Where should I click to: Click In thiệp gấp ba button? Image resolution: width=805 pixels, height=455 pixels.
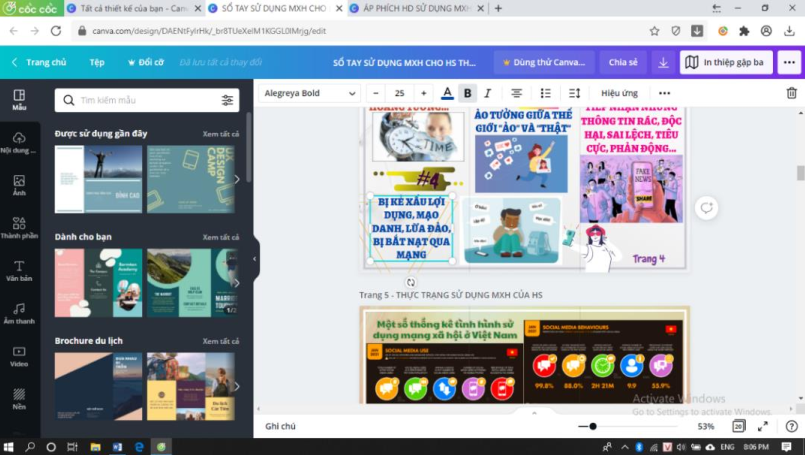[x=725, y=62]
